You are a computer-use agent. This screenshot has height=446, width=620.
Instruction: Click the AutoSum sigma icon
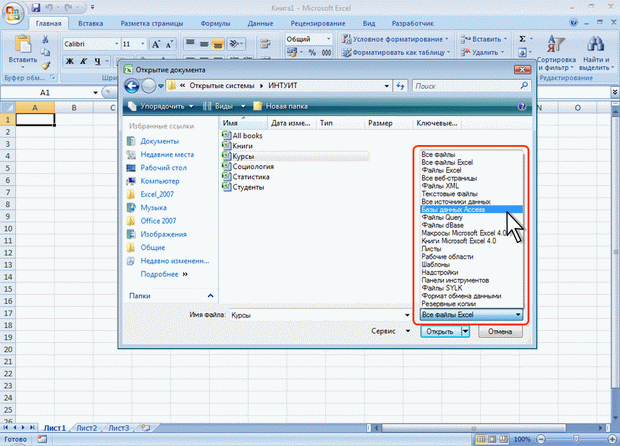click(x=522, y=39)
